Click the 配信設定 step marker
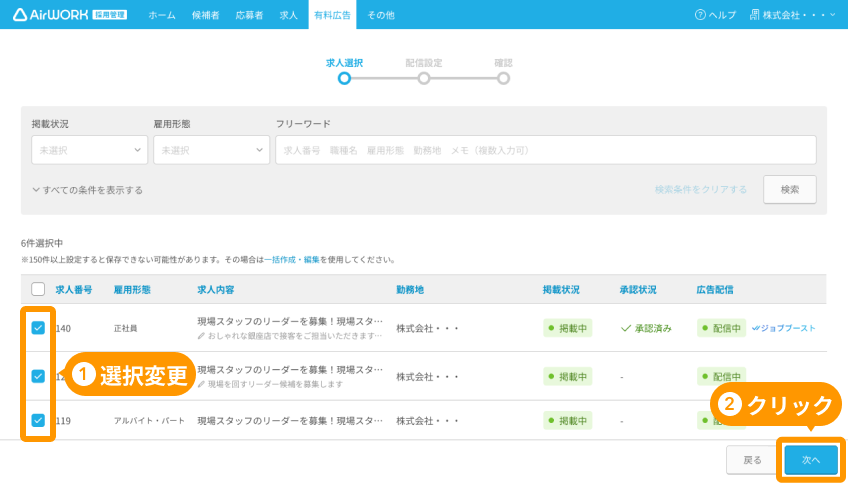 (x=424, y=78)
